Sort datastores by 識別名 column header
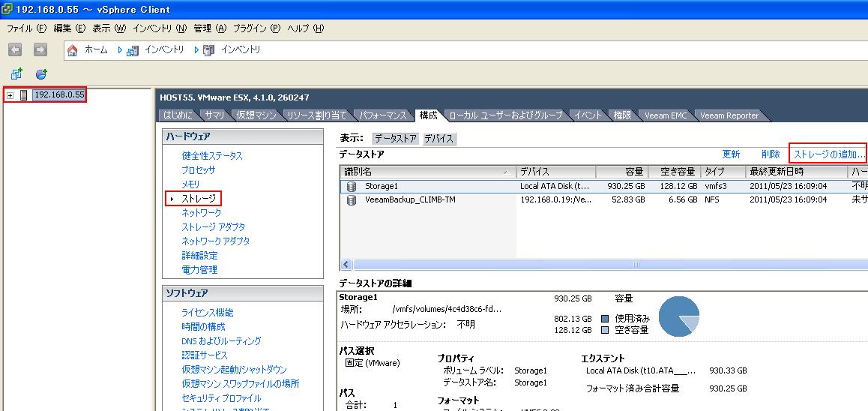Screen dimensions: 868x411 coord(429,172)
